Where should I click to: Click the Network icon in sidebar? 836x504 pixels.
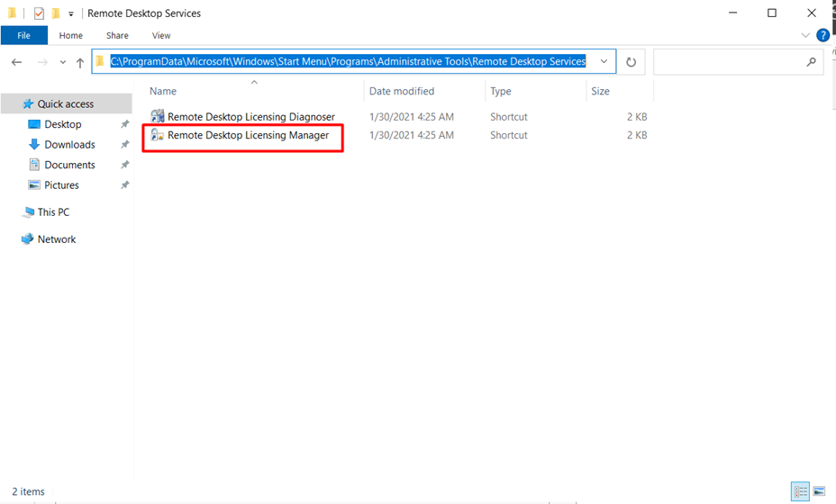pos(27,239)
